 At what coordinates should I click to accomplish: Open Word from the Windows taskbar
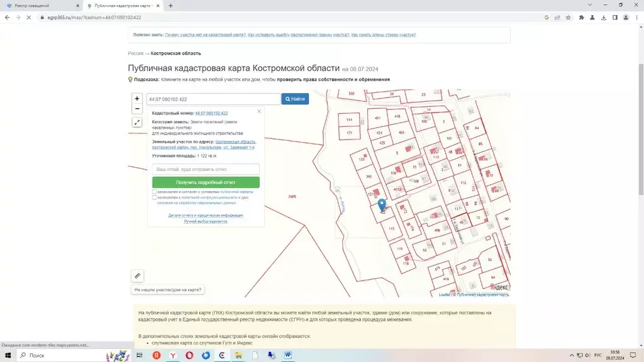288,355
